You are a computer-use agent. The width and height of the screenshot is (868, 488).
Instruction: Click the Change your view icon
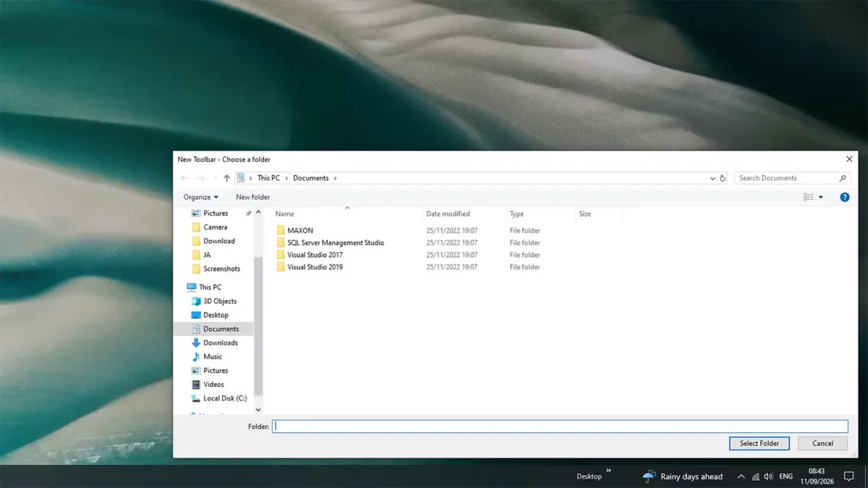pos(809,197)
